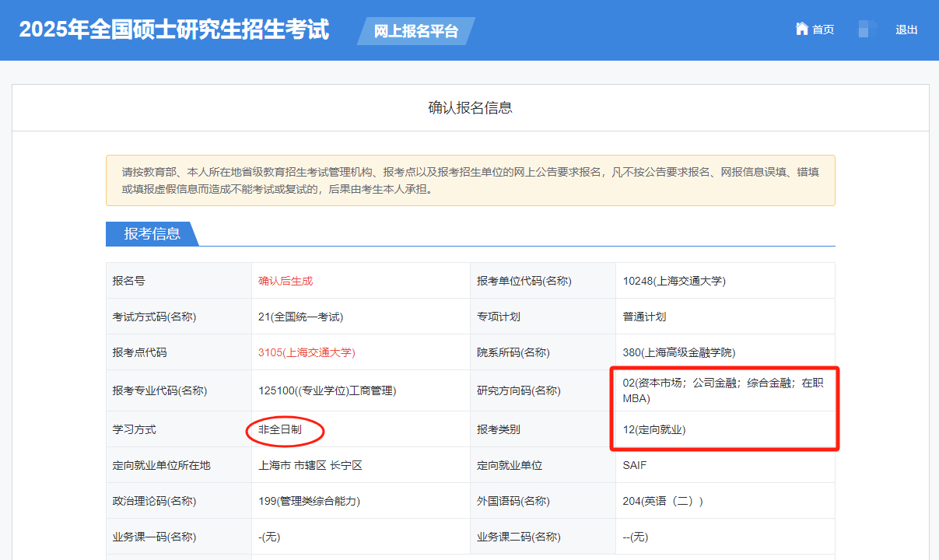Image resolution: width=939 pixels, height=560 pixels.
Task: Select the 报考信息 section tab
Action: click(x=152, y=233)
